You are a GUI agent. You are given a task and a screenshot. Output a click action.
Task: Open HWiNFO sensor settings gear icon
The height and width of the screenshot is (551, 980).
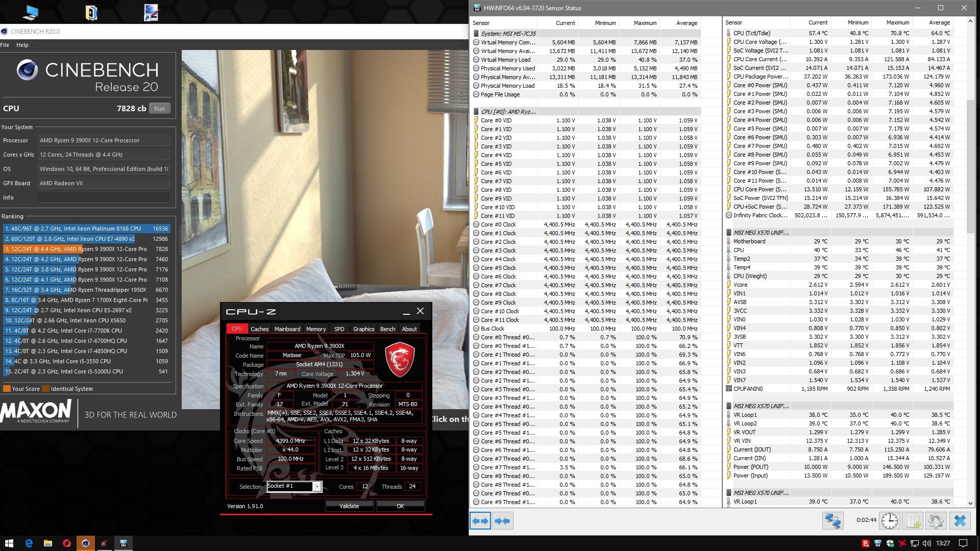coord(936,521)
